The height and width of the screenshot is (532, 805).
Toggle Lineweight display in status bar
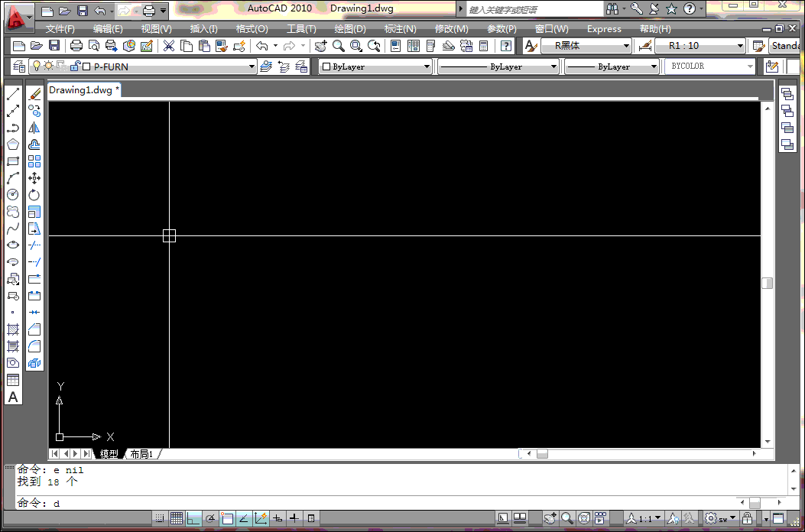click(x=294, y=518)
